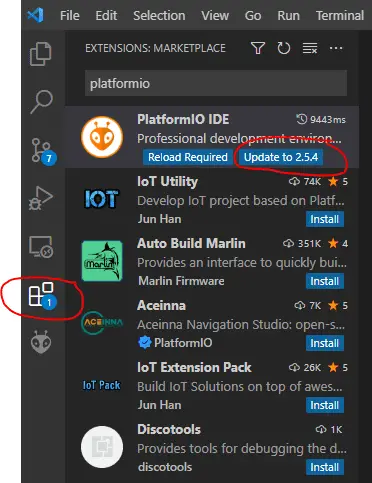This screenshot has height=483, width=372.
Task: Open the Run menu
Action: click(289, 15)
